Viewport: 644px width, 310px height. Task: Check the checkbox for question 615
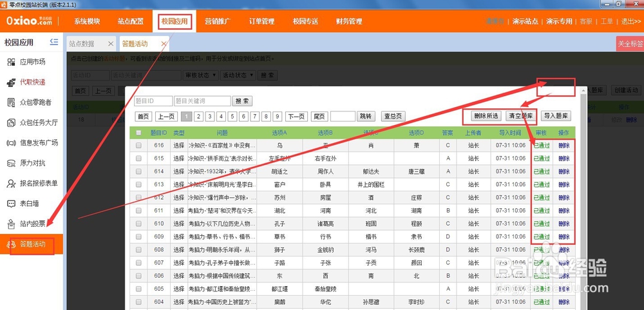[x=138, y=159]
